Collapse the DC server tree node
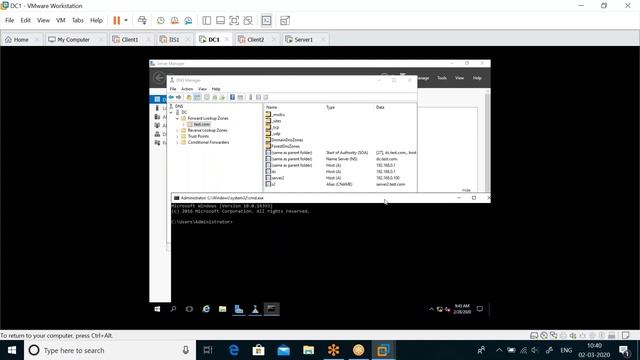 [171, 112]
